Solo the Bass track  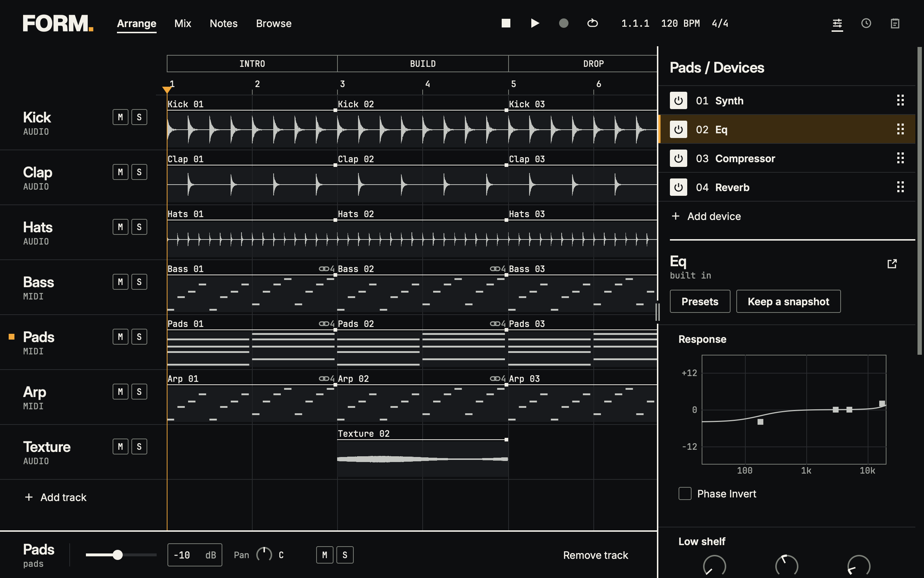139,282
